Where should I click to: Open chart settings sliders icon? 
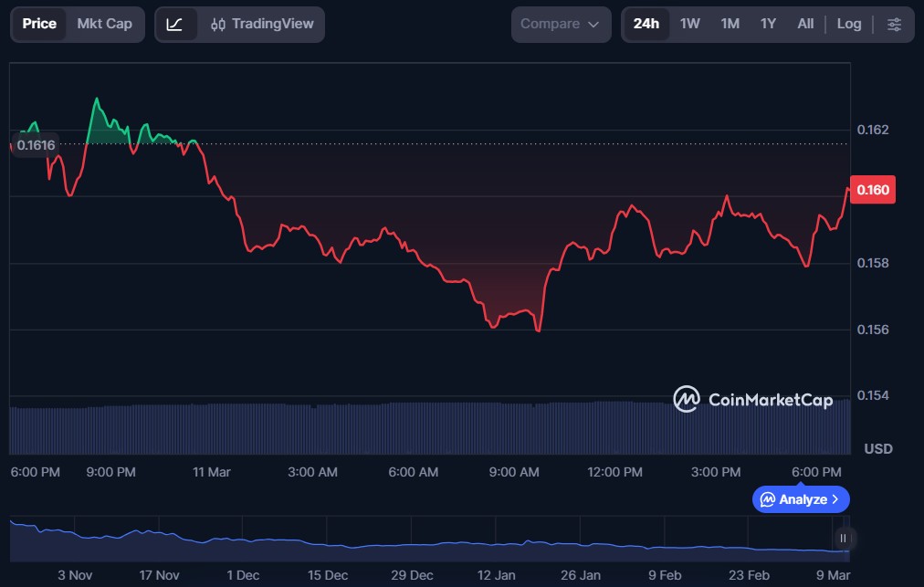click(x=894, y=25)
